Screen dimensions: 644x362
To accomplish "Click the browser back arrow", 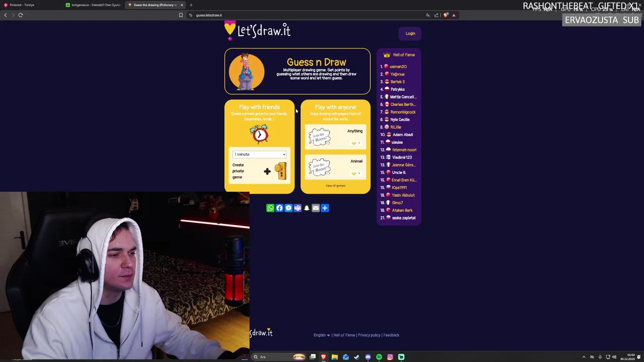I will click(x=6, y=15).
